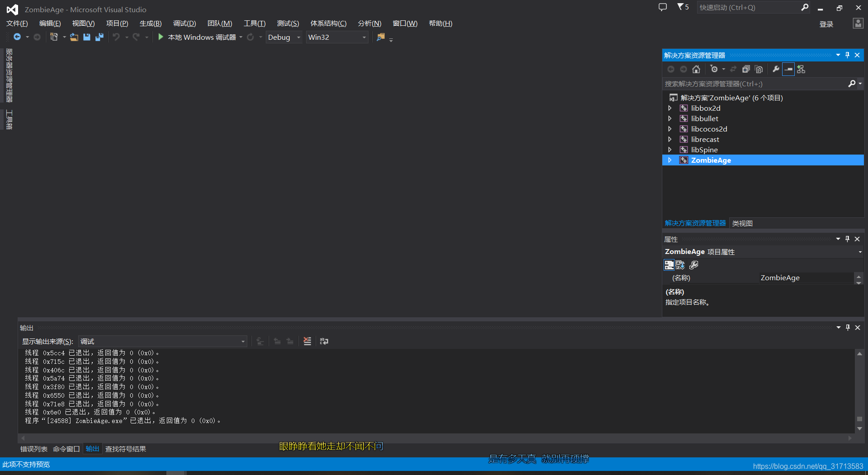The image size is (868, 475).
Task: Expand the librecast project node
Action: coord(670,139)
